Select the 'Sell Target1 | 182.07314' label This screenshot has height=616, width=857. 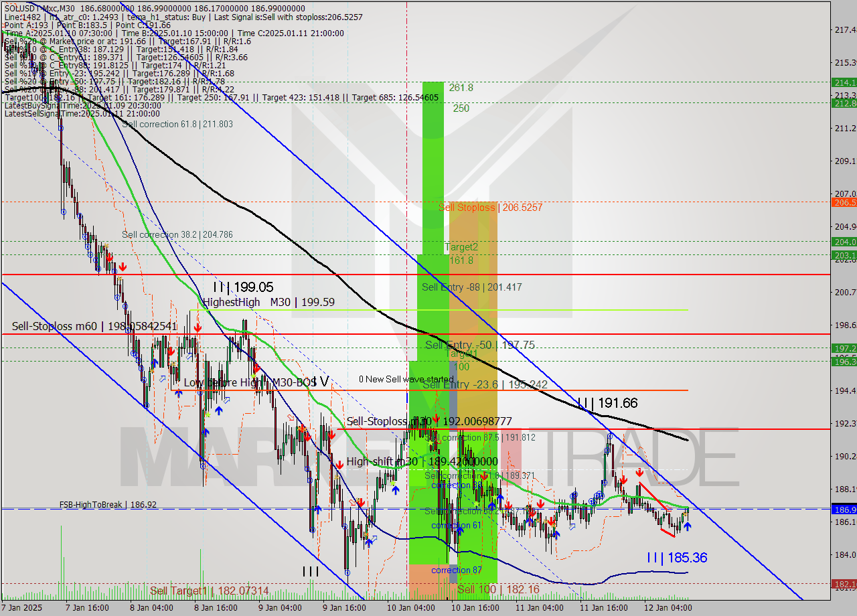pyautogui.click(x=210, y=591)
